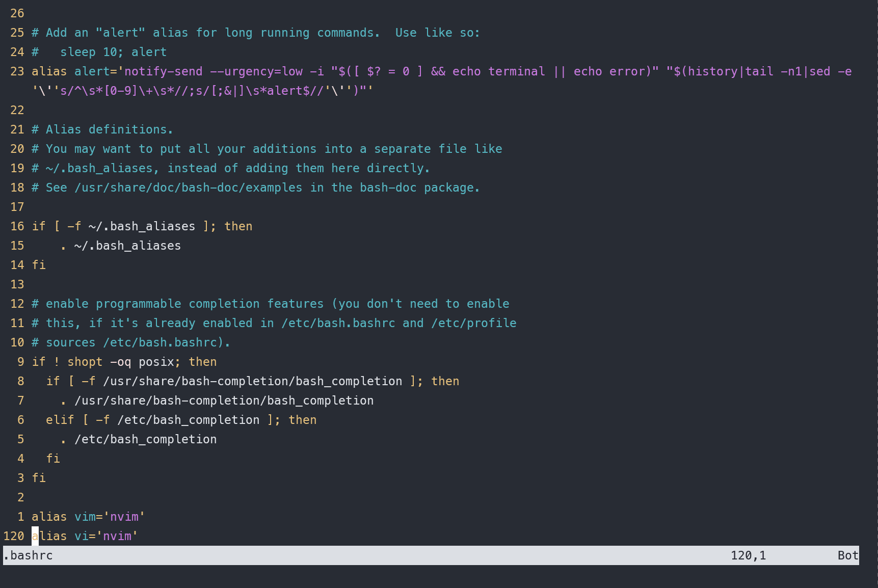Click 'if [ -f ~/.bash_aliases ]; then' line
Viewport: 878px width, 588px height.
142,226
